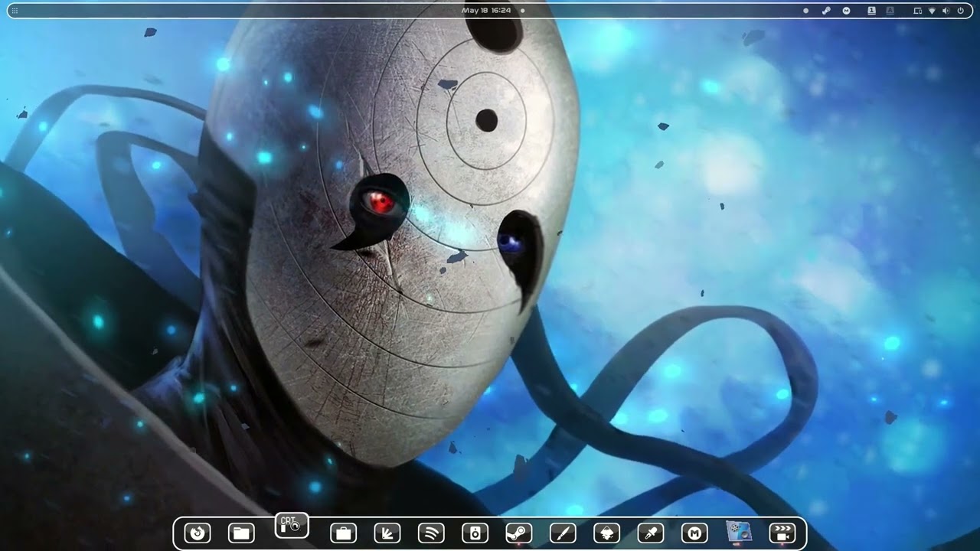The width and height of the screenshot is (980, 551).
Task: Select workspace 1 indicator in top bar
Action: (x=871, y=11)
